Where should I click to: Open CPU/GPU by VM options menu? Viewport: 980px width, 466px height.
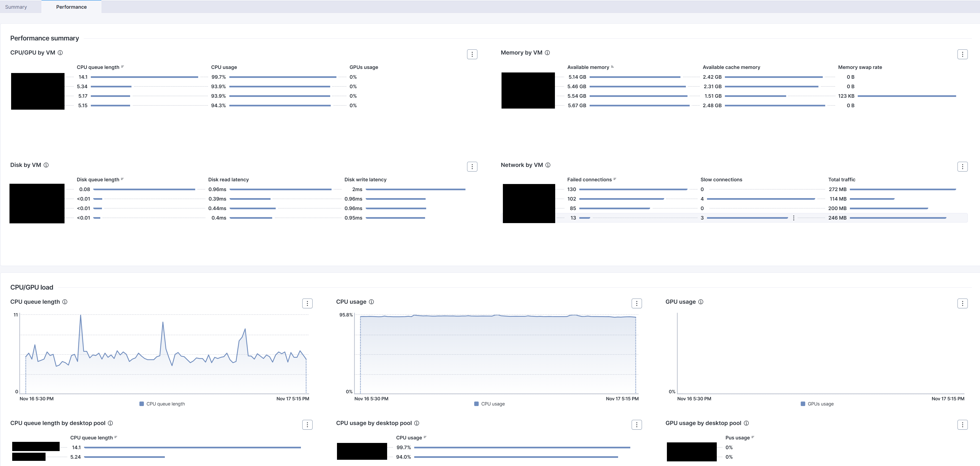click(472, 55)
